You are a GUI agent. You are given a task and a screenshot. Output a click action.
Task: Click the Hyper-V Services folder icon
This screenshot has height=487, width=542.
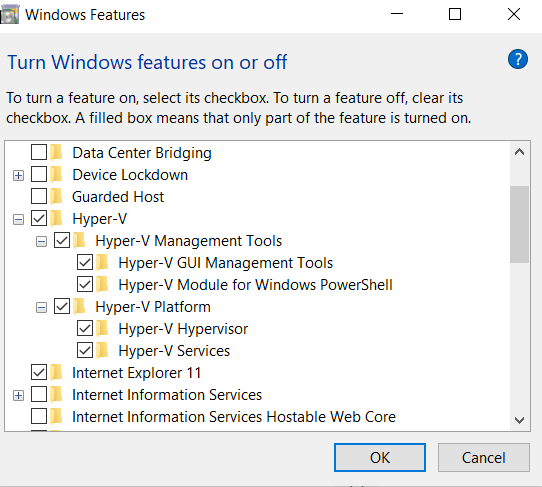[103, 350]
